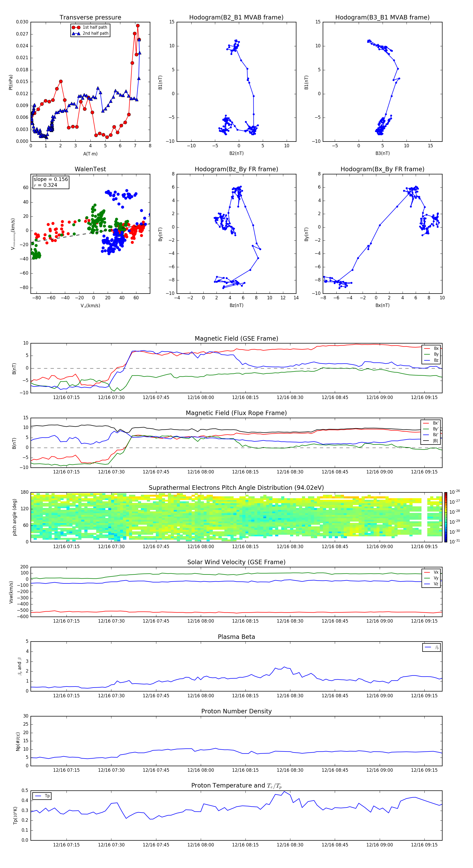Click the 'Hodogram(Bz_By FR frame)' title
The width and height of the screenshot is (473, 868).
[236, 169]
